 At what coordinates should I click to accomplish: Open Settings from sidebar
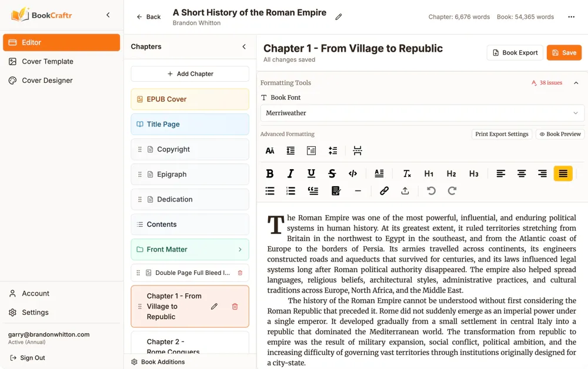(x=62, y=313)
